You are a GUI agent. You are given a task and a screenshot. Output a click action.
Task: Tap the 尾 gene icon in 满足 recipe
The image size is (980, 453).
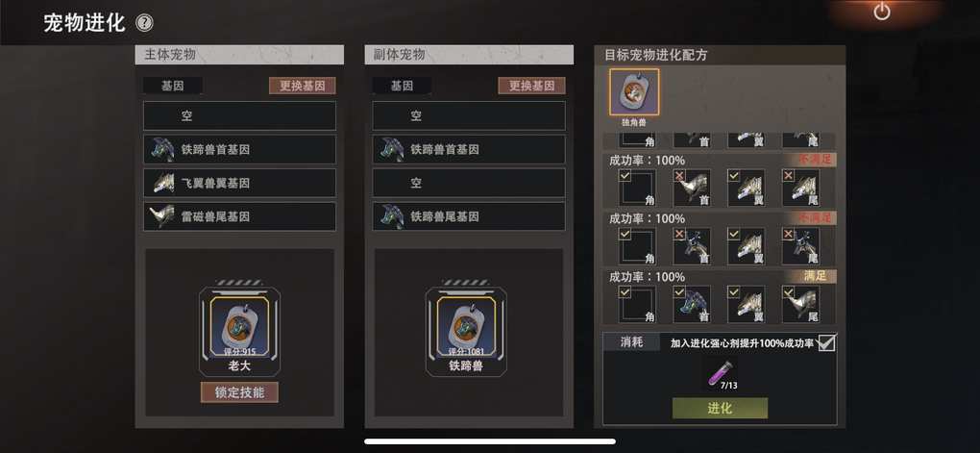point(800,305)
